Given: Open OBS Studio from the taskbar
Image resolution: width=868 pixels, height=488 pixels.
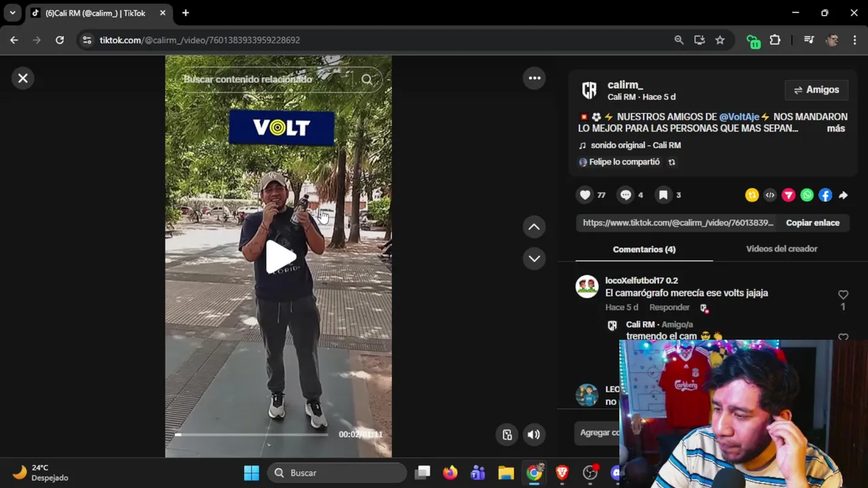Looking at the screenshot, I should [x=591, y=473].
